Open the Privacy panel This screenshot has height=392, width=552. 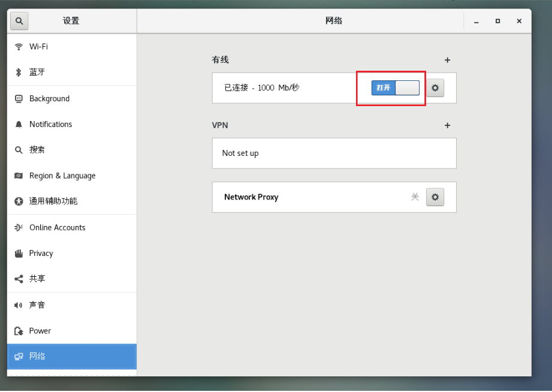coord(72,253)
